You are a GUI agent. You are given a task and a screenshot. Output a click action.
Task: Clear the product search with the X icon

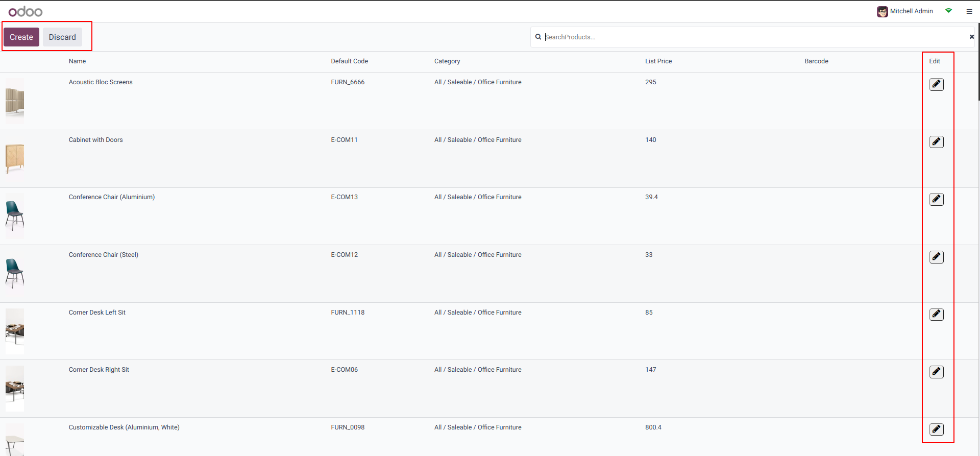click(971, 37)
